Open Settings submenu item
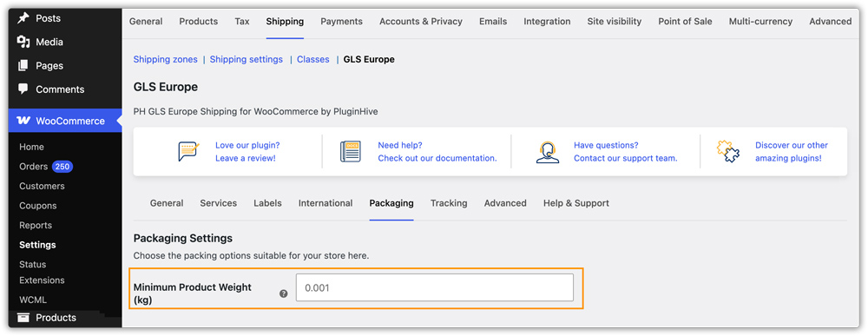 37,245
